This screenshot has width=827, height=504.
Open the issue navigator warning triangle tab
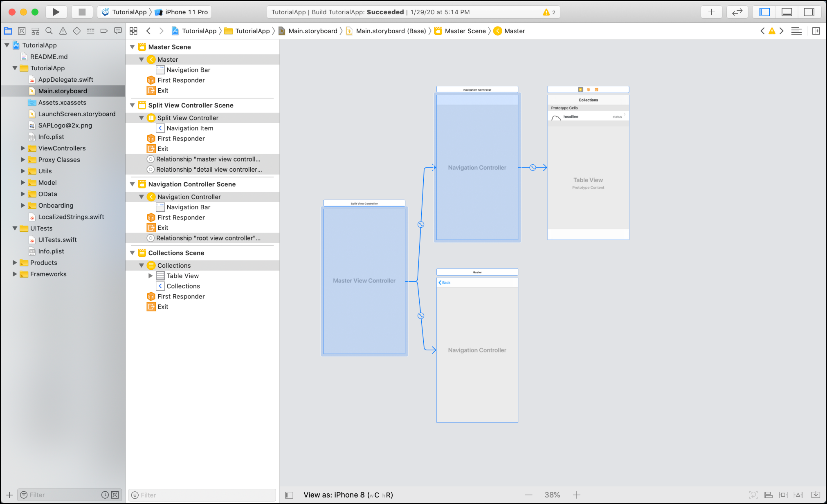(x=63, y=31)
